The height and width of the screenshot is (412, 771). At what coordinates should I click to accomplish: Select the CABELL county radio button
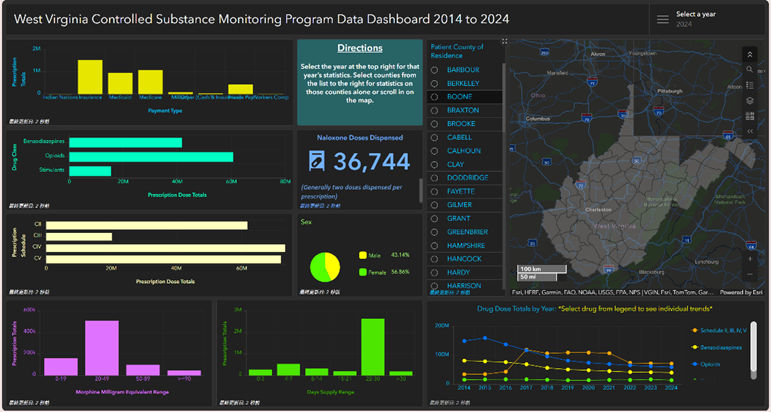[435, 137]
